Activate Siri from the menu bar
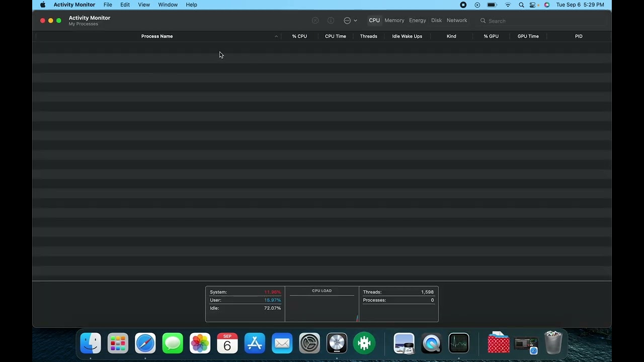The height and width of the screenshot is (362, 644). coord(546,5)
